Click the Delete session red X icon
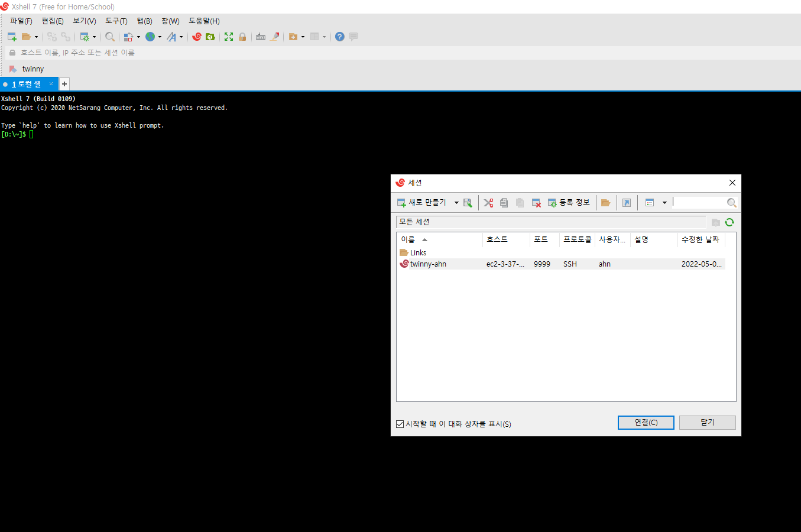Screen dimensions: 801x532 (x=536, y=203)
